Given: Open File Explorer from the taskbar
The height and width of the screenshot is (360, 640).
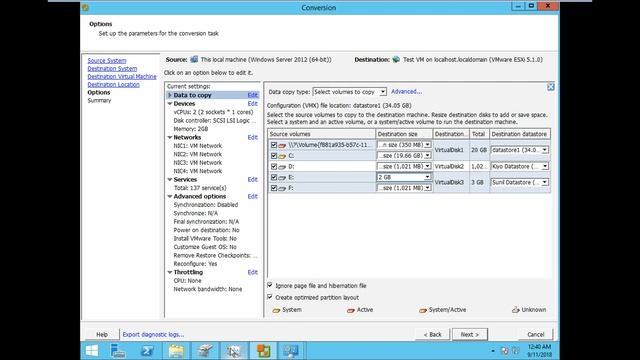Looking at the screenshot, I should click(x=176, y=351).
